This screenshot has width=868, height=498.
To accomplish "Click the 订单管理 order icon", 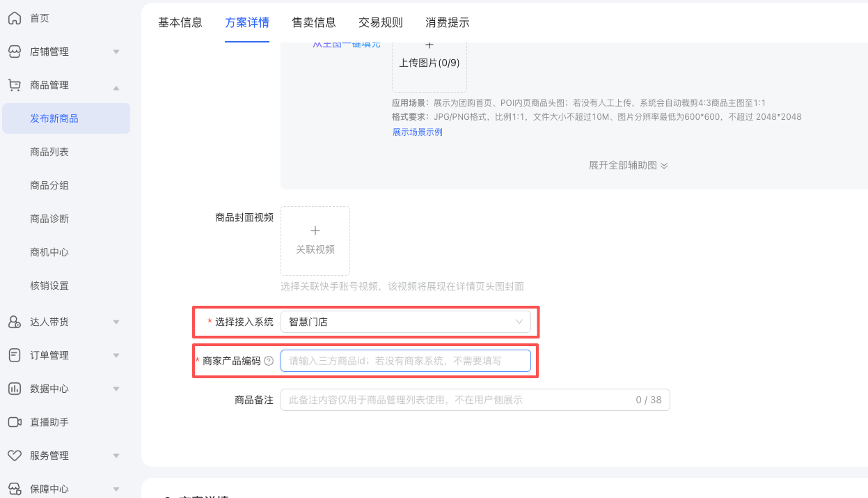I will pos(15,355).
